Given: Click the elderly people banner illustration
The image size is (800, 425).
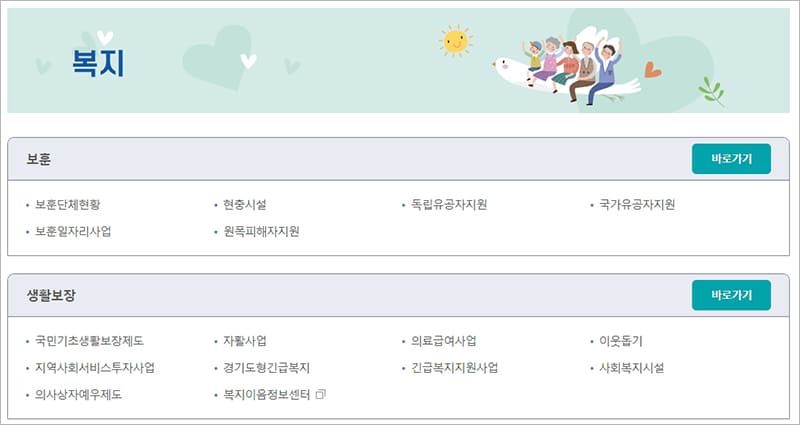Looking at the screenshot, I should tap(572, 68).
